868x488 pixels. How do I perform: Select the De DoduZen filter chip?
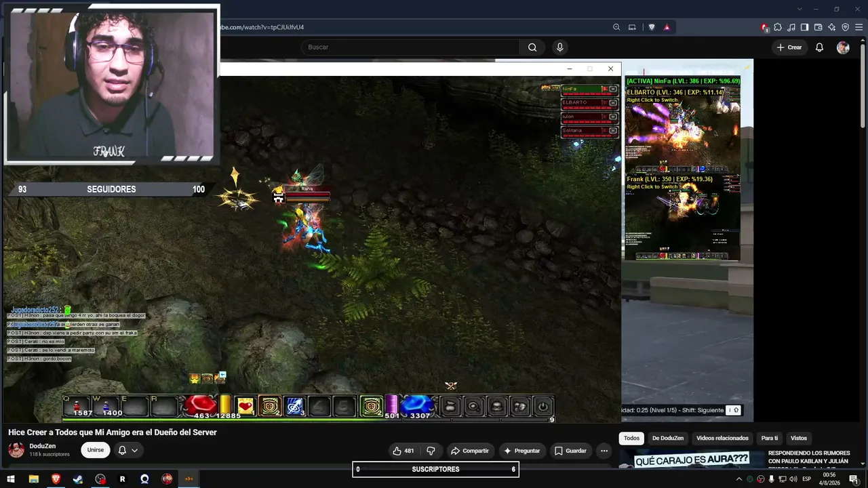668,438
